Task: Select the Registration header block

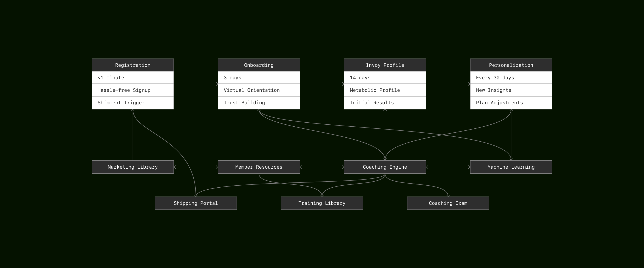Action: click(x=133, y=65)
